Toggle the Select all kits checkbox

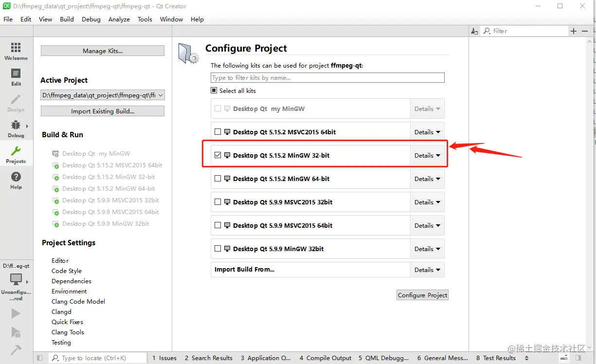(214, 91)
